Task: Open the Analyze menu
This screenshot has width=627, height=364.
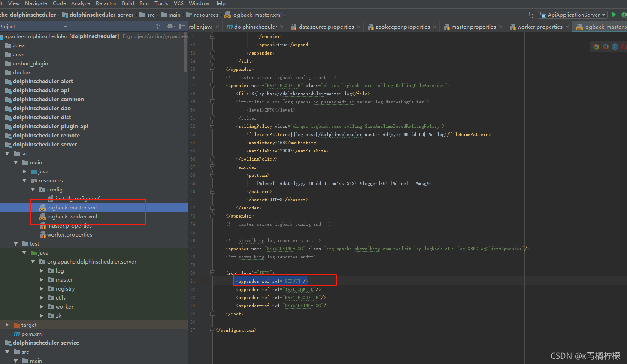Action: [81, 3]
